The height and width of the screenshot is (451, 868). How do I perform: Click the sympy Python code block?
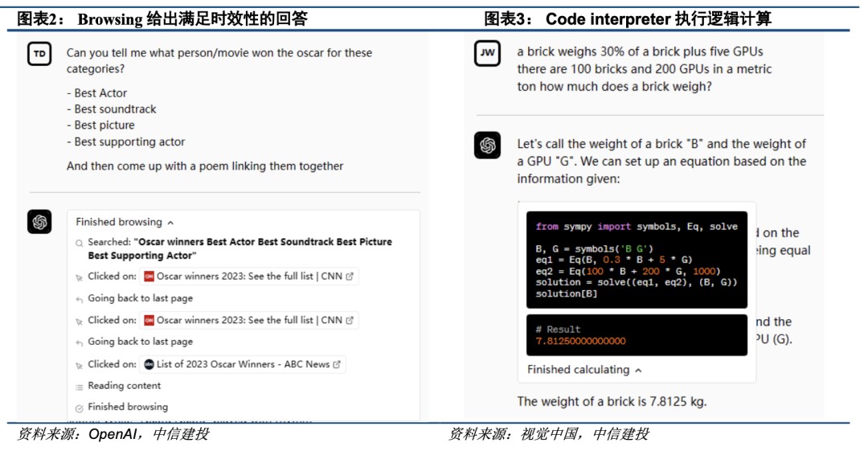637,260
